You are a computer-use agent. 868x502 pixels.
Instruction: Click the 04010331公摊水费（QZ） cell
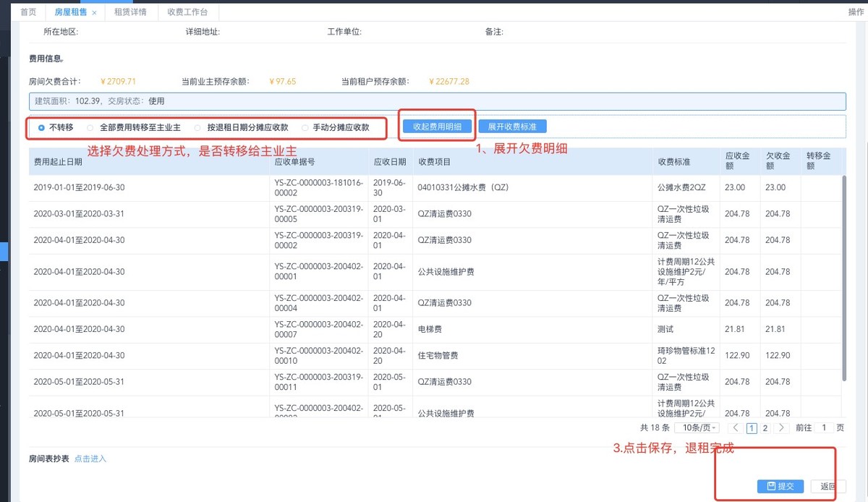(532, 187)
